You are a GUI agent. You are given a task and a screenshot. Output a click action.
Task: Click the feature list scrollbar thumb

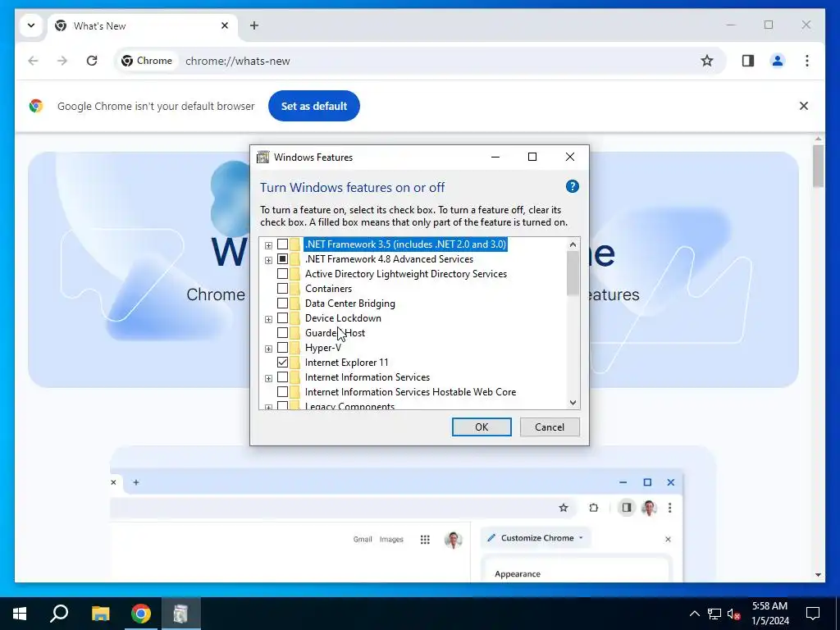point(573,272)
